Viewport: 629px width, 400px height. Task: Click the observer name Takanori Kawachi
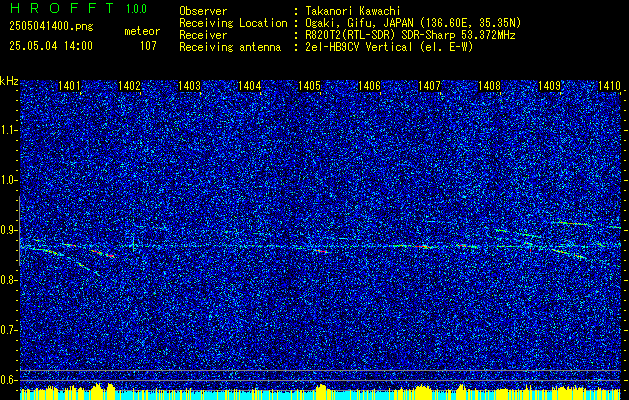(x=353, y=11)
